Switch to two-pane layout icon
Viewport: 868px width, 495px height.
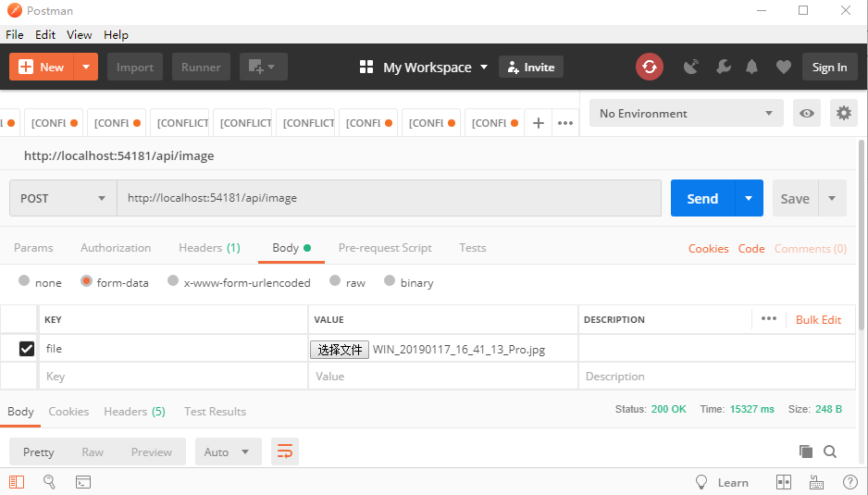click(x=784, y=482)
